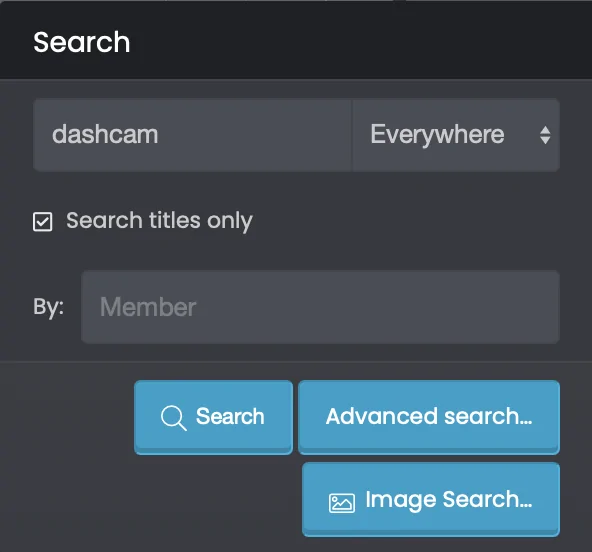The height and width of the screenshot is (552, 592).
Task: Click the 'By:' label
Action: (48, 307)
